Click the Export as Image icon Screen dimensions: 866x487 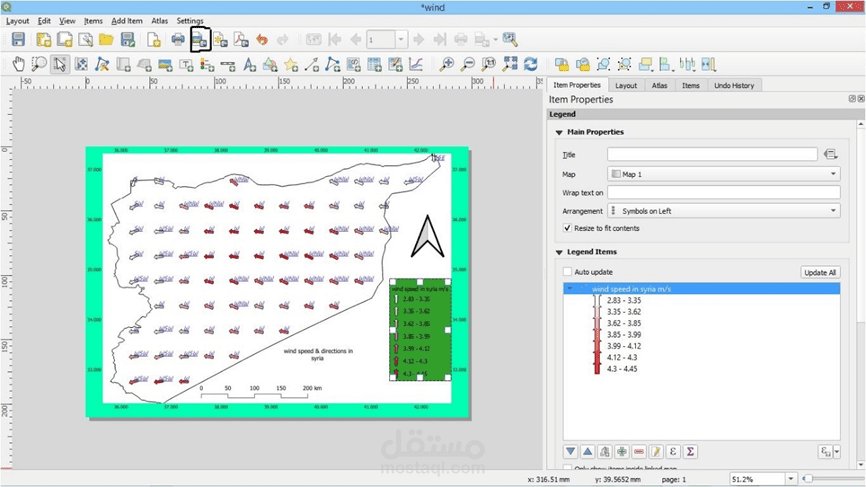200,39
